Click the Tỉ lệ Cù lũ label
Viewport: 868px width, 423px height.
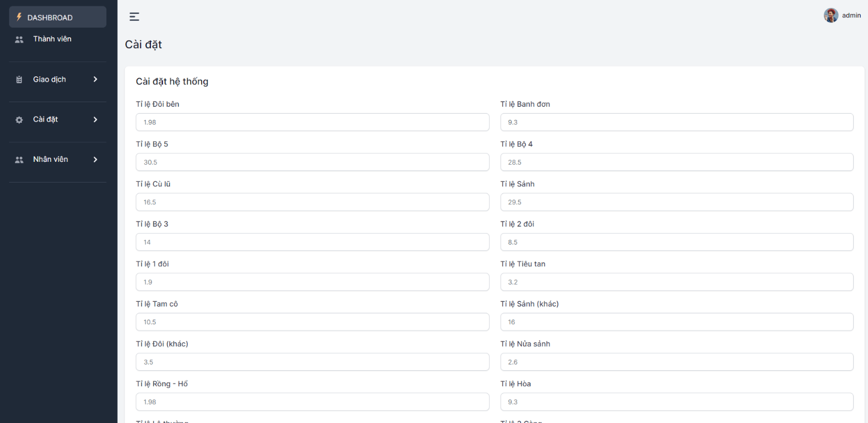tap(153, 184)
